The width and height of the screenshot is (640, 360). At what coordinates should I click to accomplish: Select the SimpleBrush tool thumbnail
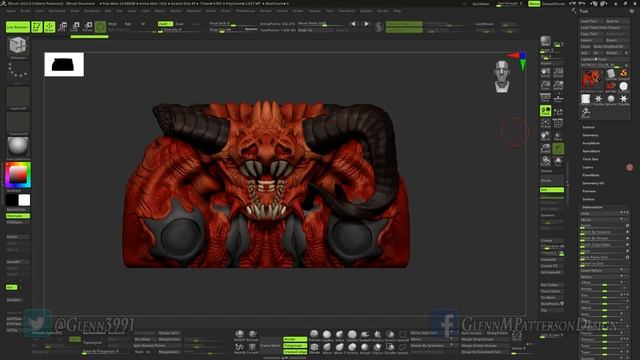coord(624,73)
